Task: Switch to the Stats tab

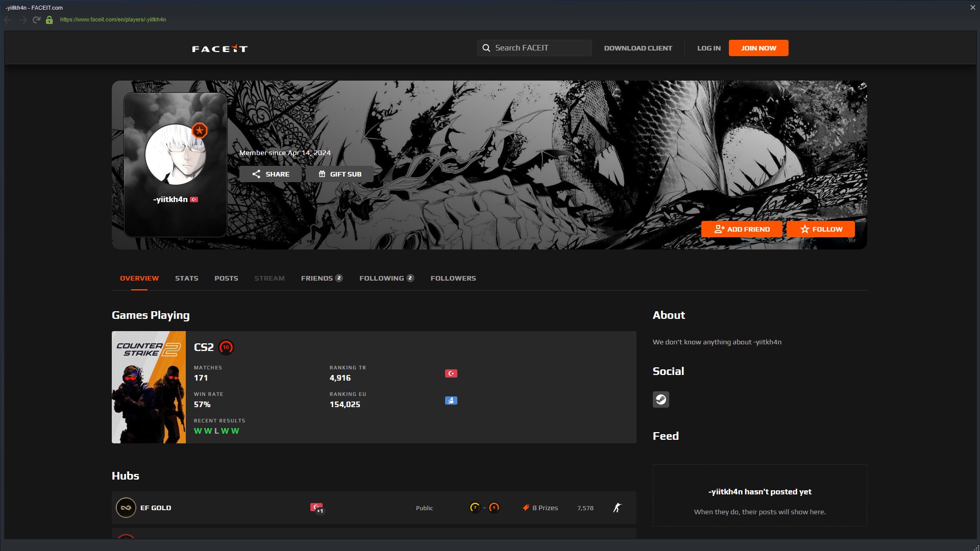Action: coord(187,278)
